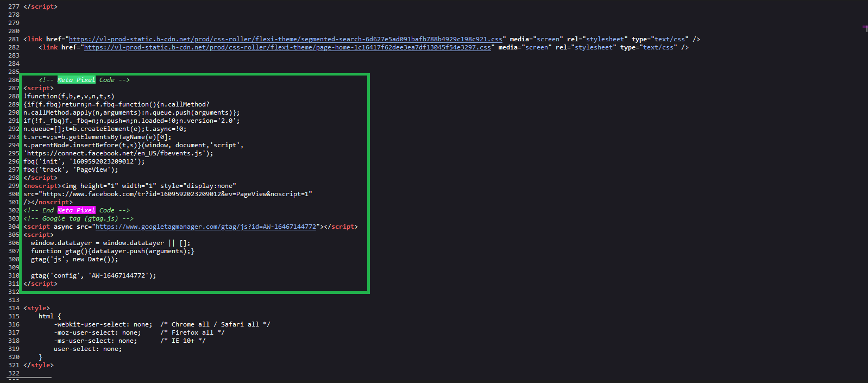Click the closing script tag on line 277
The image size is (868, 383).
40,7
